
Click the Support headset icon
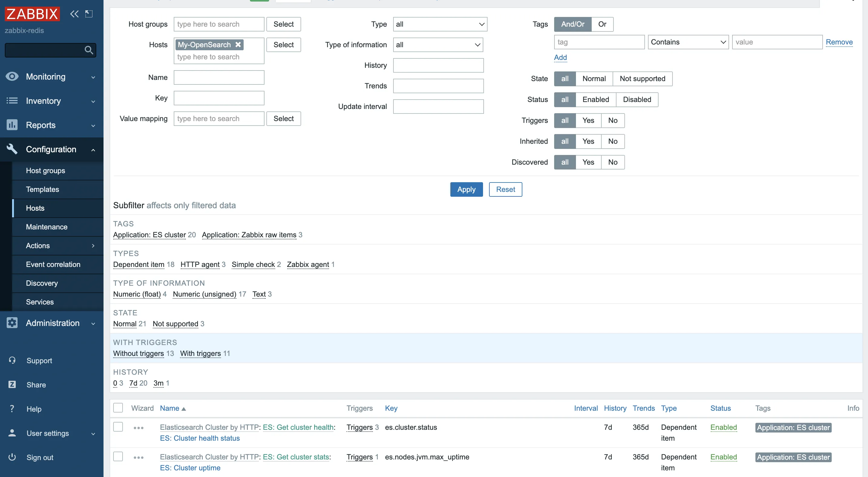click(12, 360)
